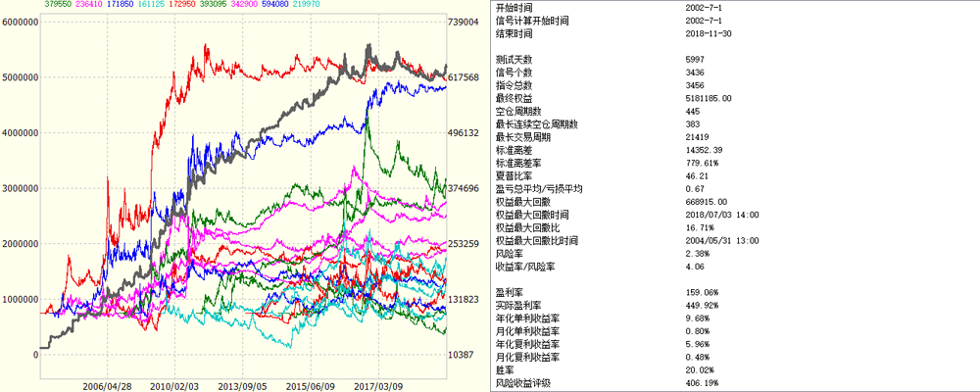The width and height of the screenshot is (980, 392).
Task: Click the green 379550 legend value
Action: click(x=58, y=5)
